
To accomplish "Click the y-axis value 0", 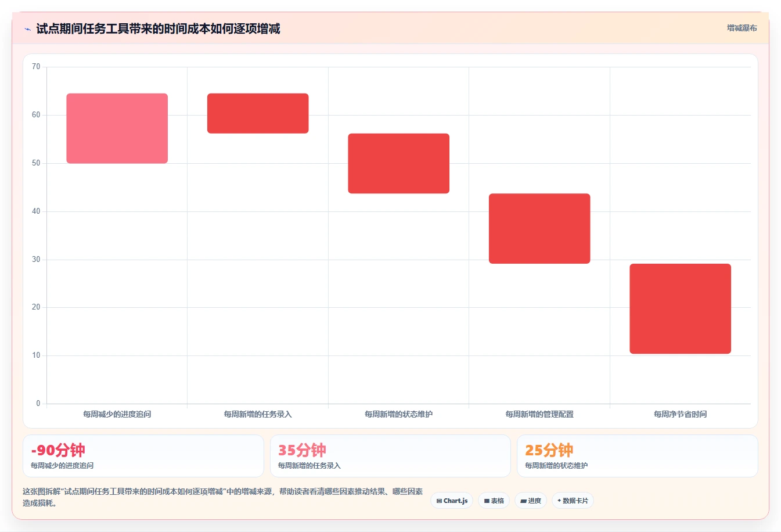I will [38, 404].
